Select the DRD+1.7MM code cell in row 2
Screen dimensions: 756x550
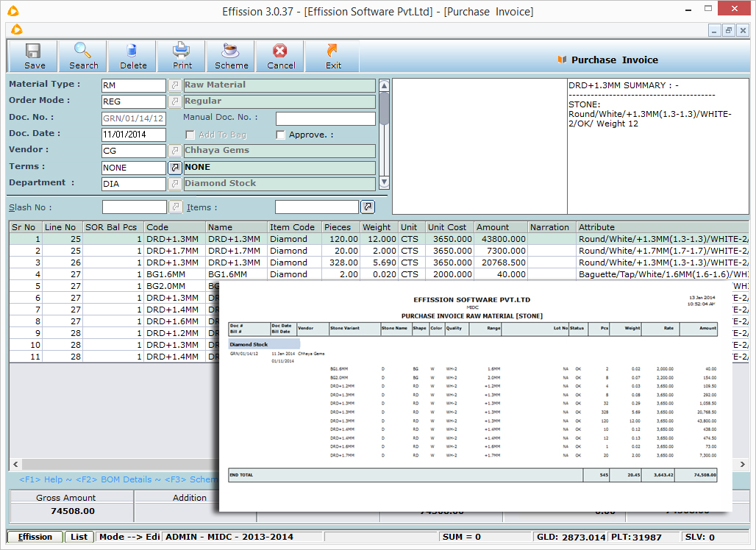coord(175,251)
